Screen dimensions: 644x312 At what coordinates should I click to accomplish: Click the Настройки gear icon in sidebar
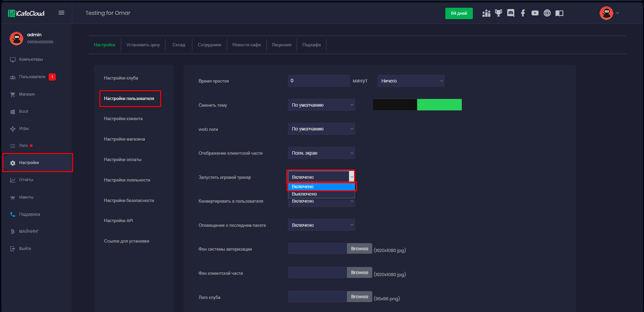[13, 163]
